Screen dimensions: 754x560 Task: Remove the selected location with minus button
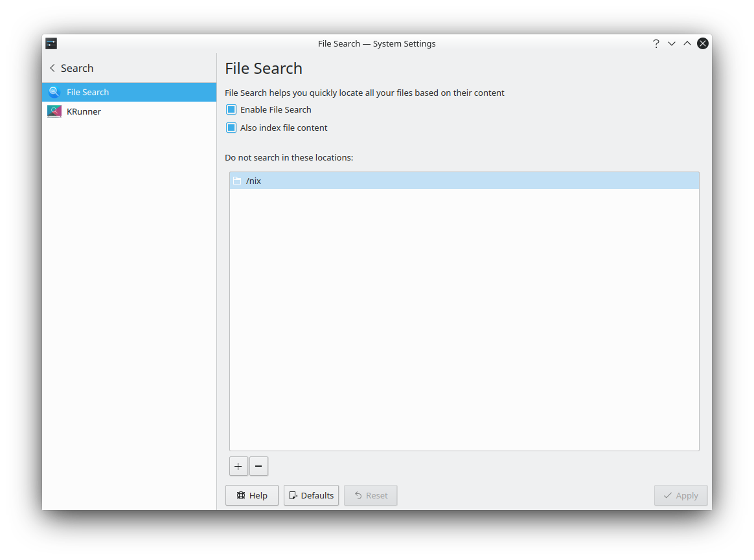(x=258, y=466)
